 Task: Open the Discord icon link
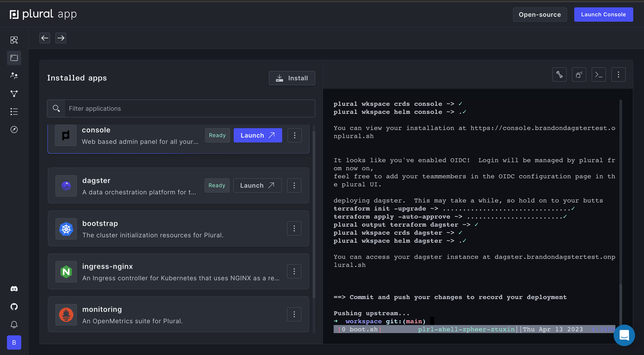(14, 289)
